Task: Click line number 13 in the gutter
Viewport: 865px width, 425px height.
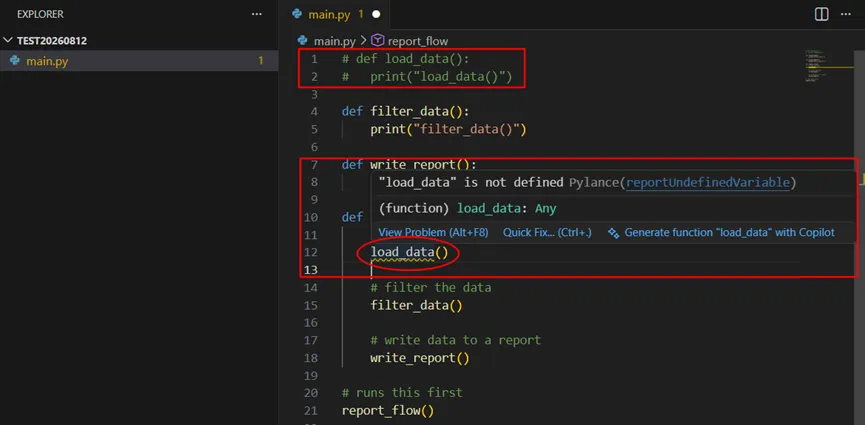Action: [x=311, y=270]
